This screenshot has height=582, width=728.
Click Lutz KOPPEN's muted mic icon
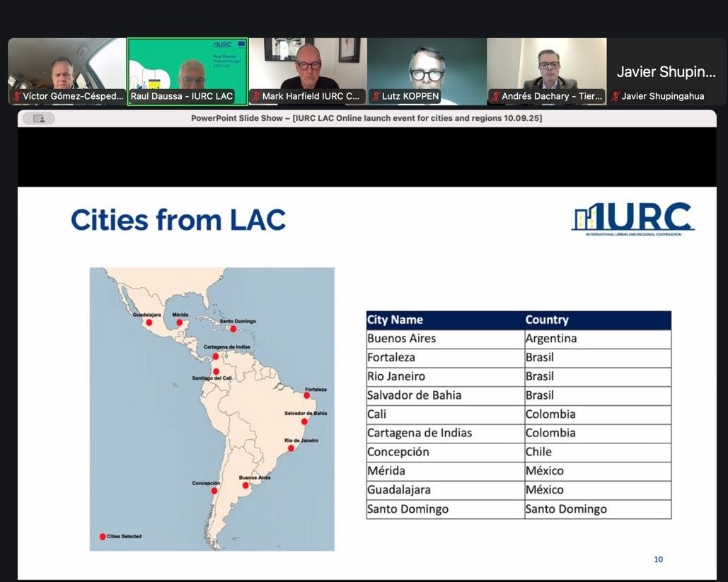point(376,96)
